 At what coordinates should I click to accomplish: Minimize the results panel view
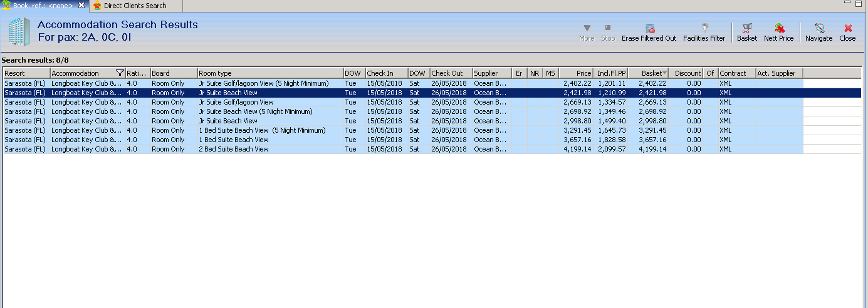(849, 3)
